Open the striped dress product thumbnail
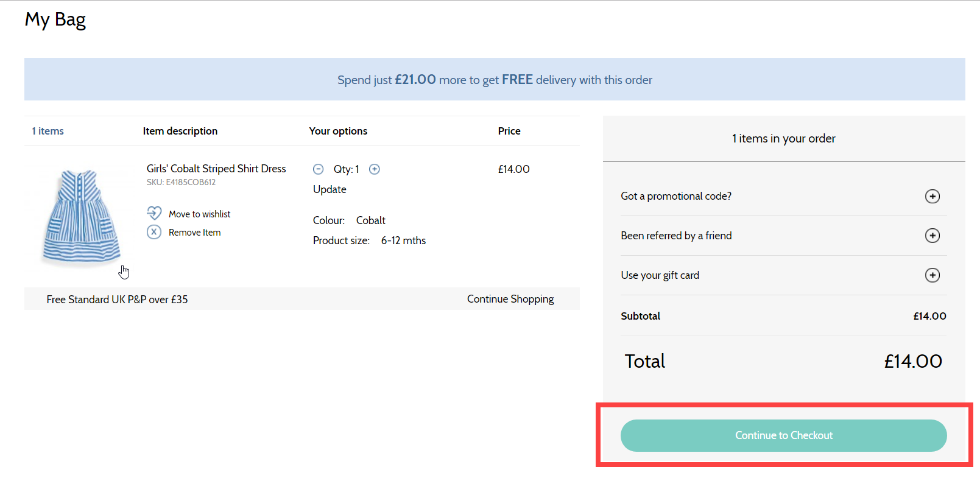980x481 pixels. click(81, 217)
